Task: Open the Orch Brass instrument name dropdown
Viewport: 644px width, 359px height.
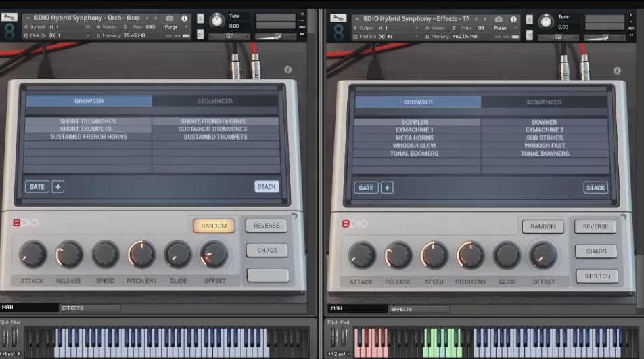Action: click(28, 18)
